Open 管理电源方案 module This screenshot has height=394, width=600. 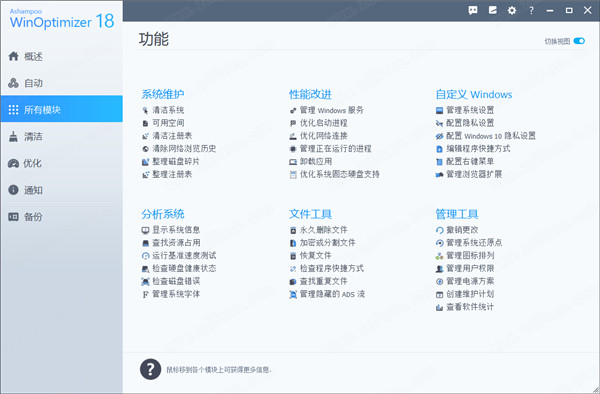pyautogui.click(x=465, y=281)
